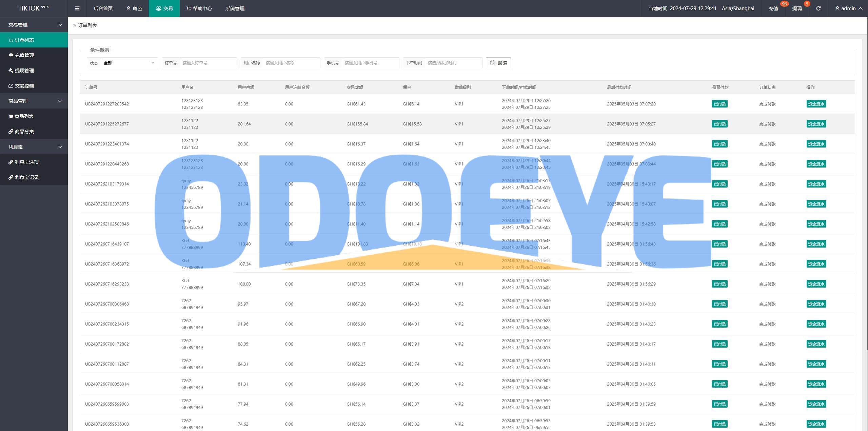Viewport: 868px width, 431px height.
Task: Click the TIKTOK V9.99 logo
Action: pos(34,8)
